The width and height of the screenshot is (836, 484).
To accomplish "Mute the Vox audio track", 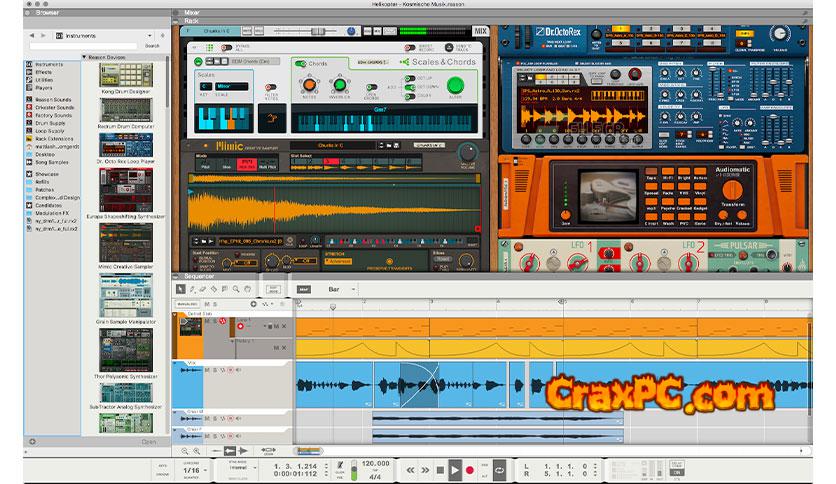I will coord(206,368).
